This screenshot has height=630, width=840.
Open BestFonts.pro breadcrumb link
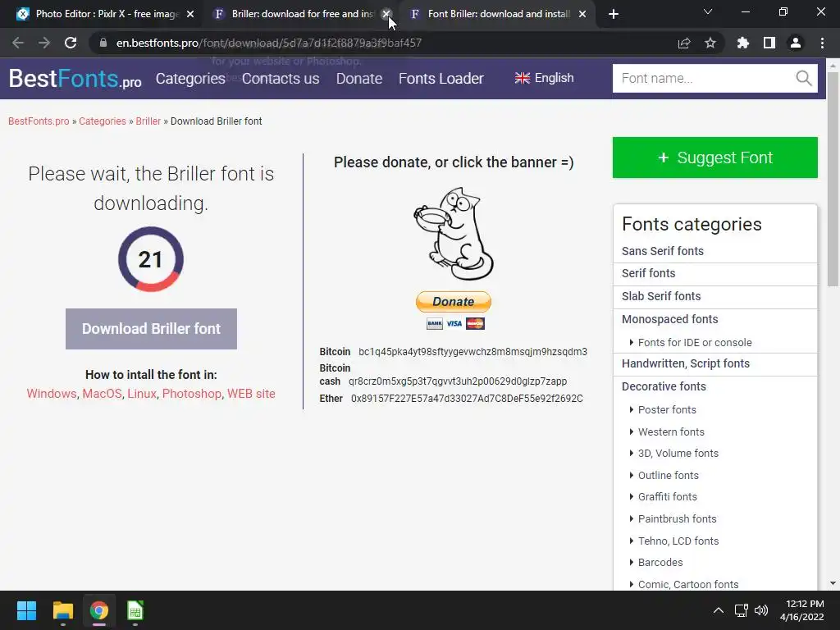click(39, 121)
